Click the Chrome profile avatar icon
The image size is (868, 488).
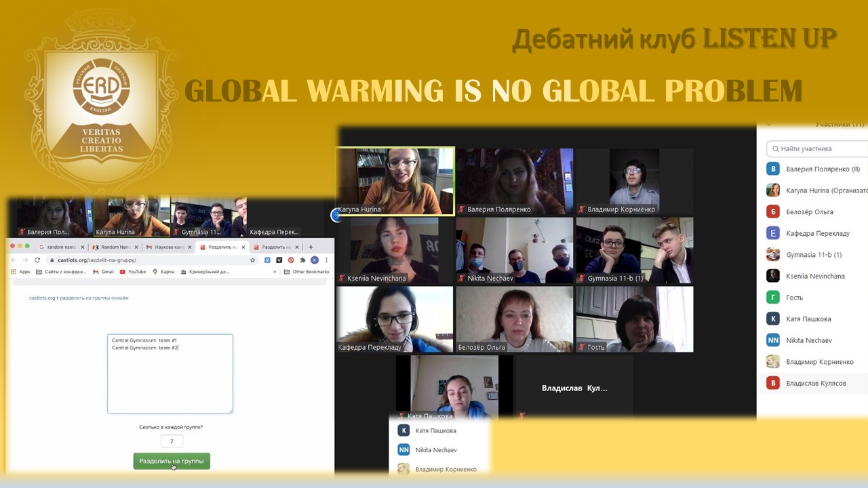click(x=315, y=260)
